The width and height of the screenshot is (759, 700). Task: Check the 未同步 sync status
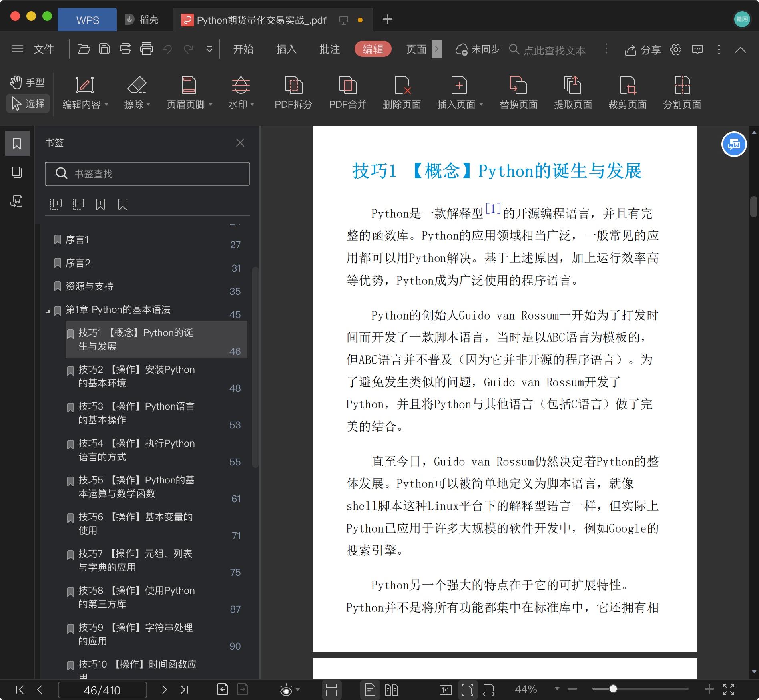tap(478, 49)
